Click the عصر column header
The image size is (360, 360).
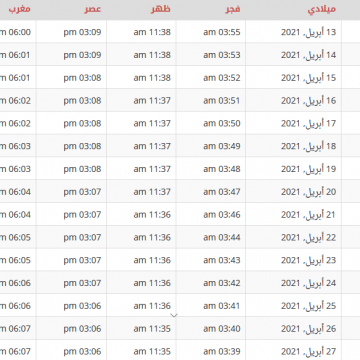pos(92,9)
